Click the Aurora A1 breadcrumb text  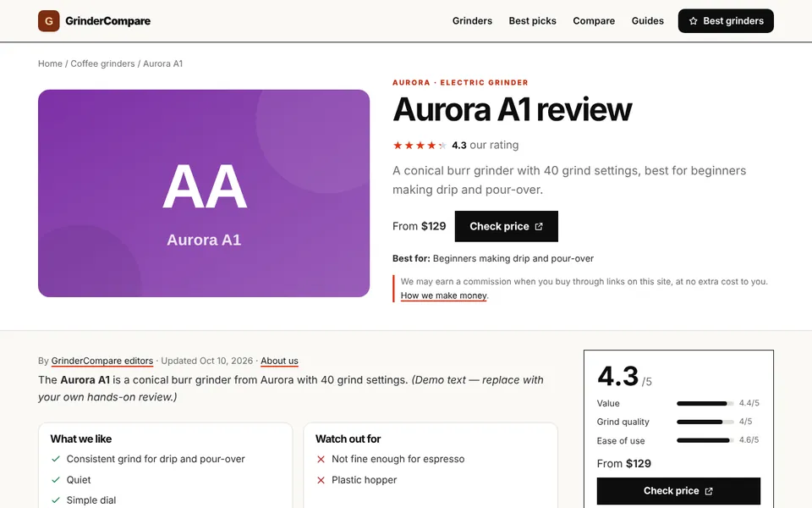(162, 63)
